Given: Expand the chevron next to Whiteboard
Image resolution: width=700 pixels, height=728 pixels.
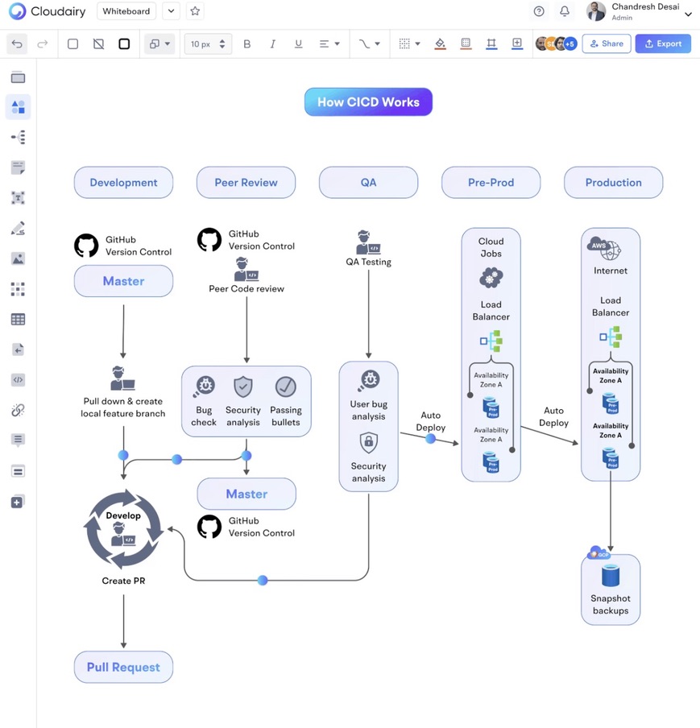Looking at the screenshot, I should coord(171,11).
